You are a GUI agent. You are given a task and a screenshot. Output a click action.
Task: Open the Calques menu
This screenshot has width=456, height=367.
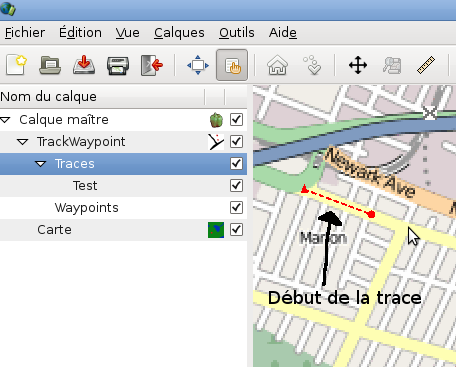coord(179,33)
